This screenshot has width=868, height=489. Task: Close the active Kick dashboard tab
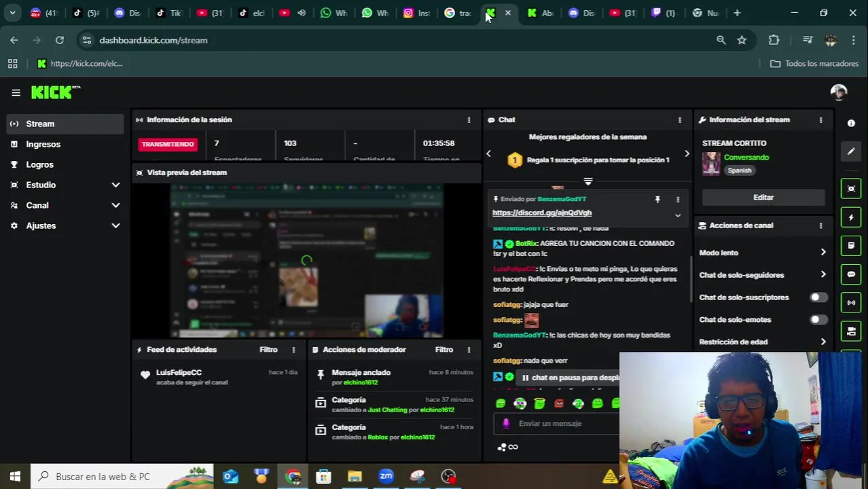point(507,13)
